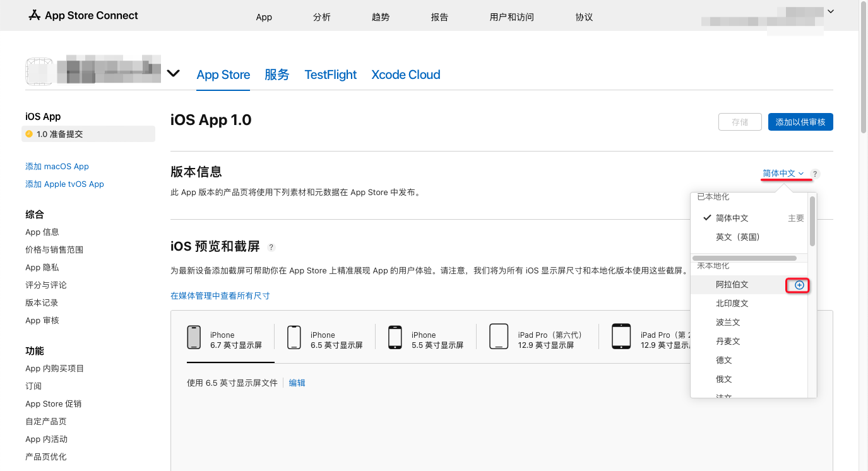
Task: Open 订阅 in sidebar
Action: [33, 386]
